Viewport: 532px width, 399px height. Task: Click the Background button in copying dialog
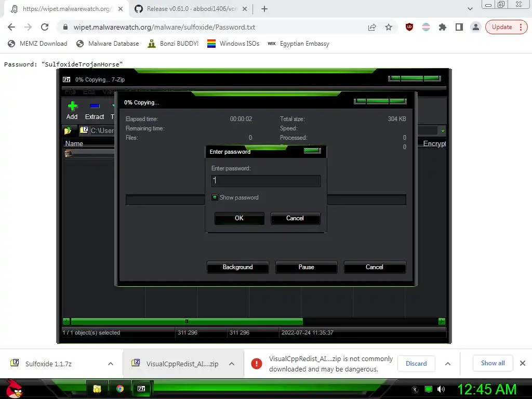coord(237,267)
